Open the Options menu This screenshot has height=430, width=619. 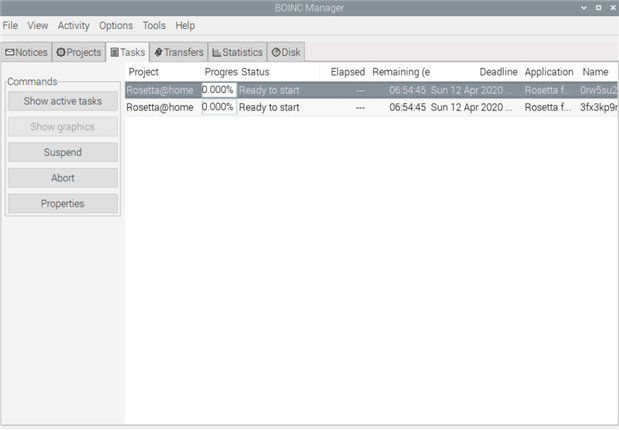point(116,26)
